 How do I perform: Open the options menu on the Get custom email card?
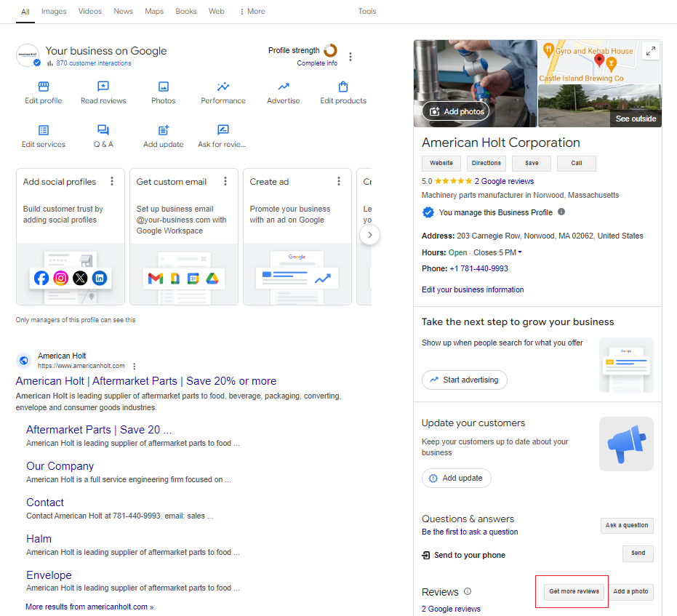tap(225, 181)
